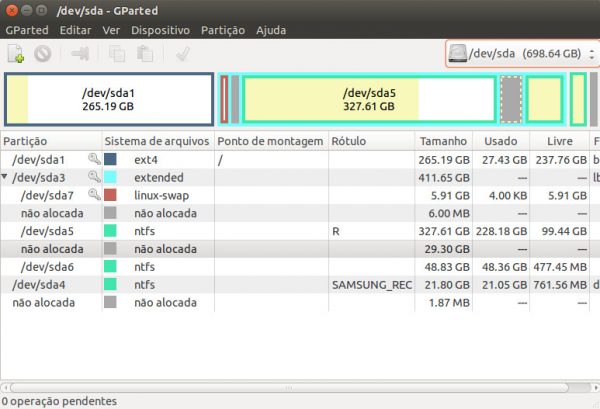Click the red linux-swap color swatch

click(x=110, y=195)
